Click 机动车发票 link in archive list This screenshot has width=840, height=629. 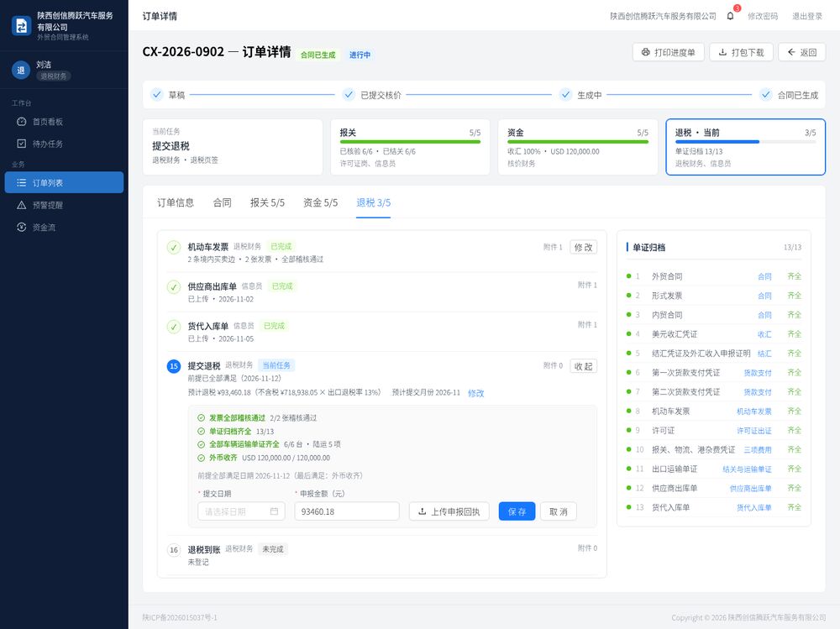tap(753, 411)
